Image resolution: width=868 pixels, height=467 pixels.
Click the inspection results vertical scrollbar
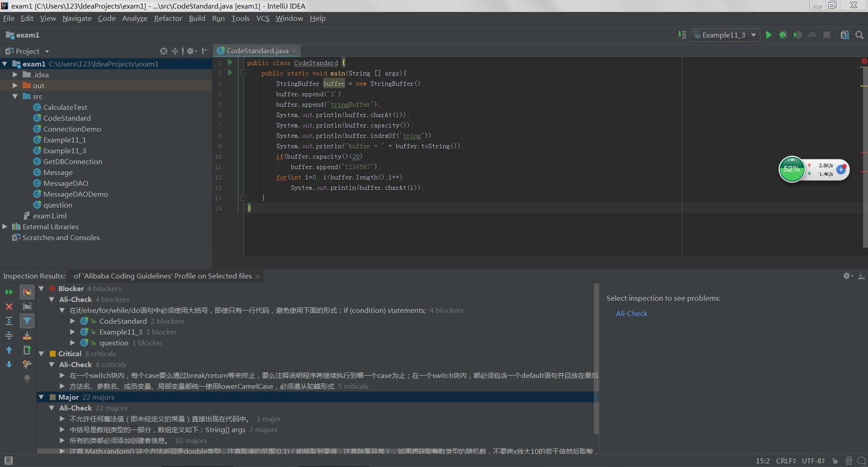[596, 358]
